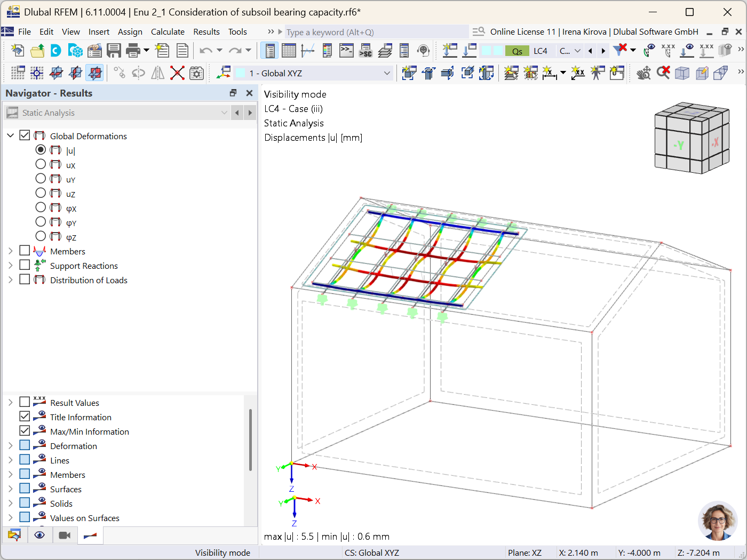
Task: Disable the Max/Min Information checkbox
Action: pos(25,430)
